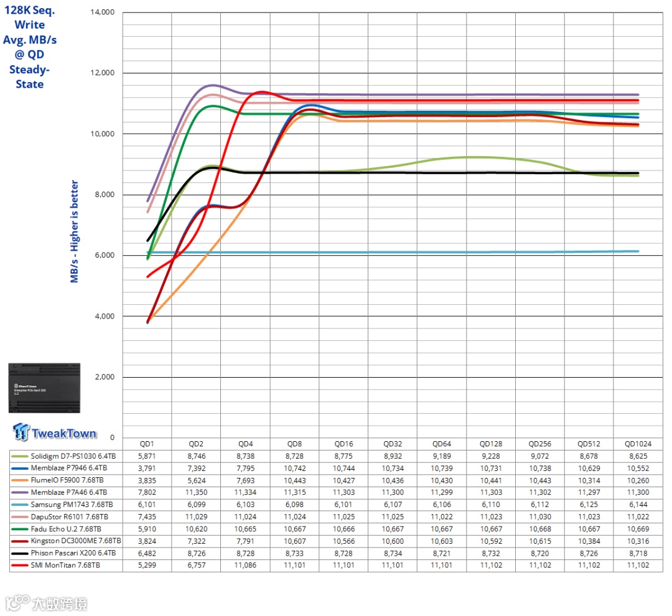Click the Fadu Echo U.2 7.68TB legend label
The width and height of the screenshot is (672, 616).
click(65, 529)
